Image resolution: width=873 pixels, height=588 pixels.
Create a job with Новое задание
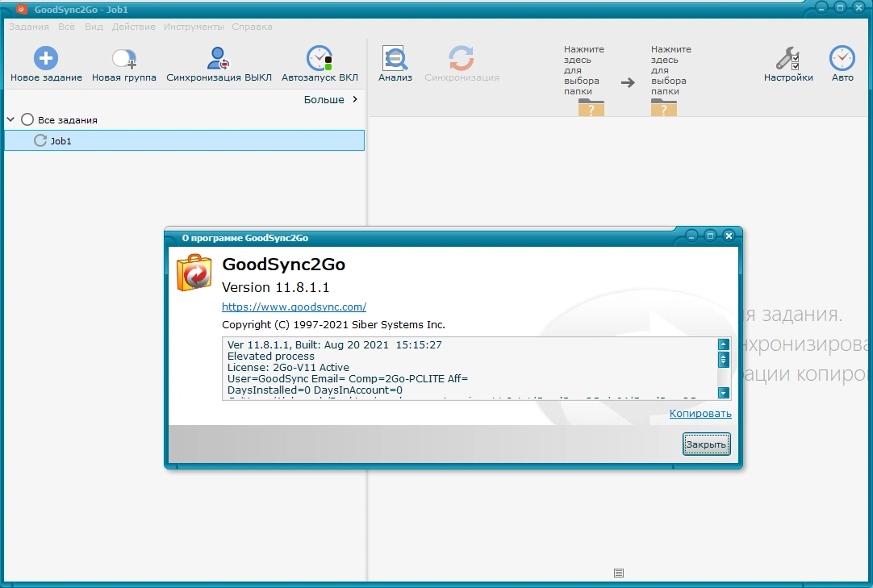pyautogui.click(x=46, y=64)
